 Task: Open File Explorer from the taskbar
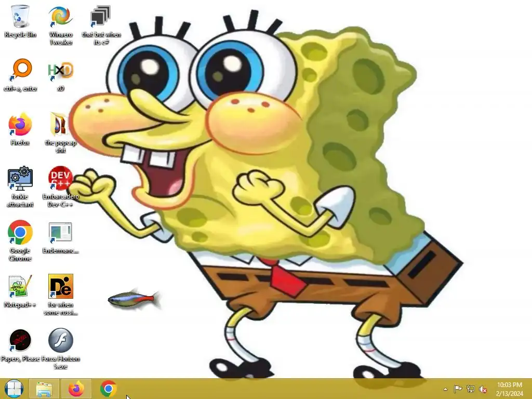pyautogui.click(x=44, y=389)
